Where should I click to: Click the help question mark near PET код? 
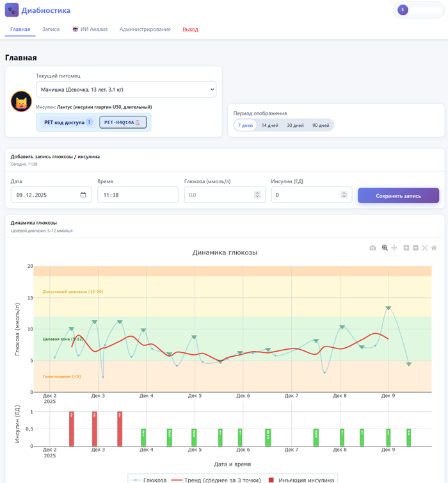tap(89, 122)
